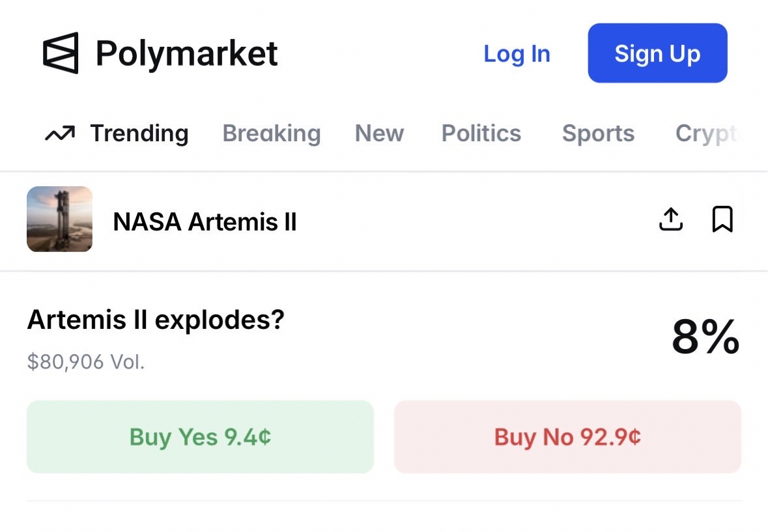Select the Sports tab
Image resolution: width=768 pixels, height=532 pixels.
coord(598,133)
